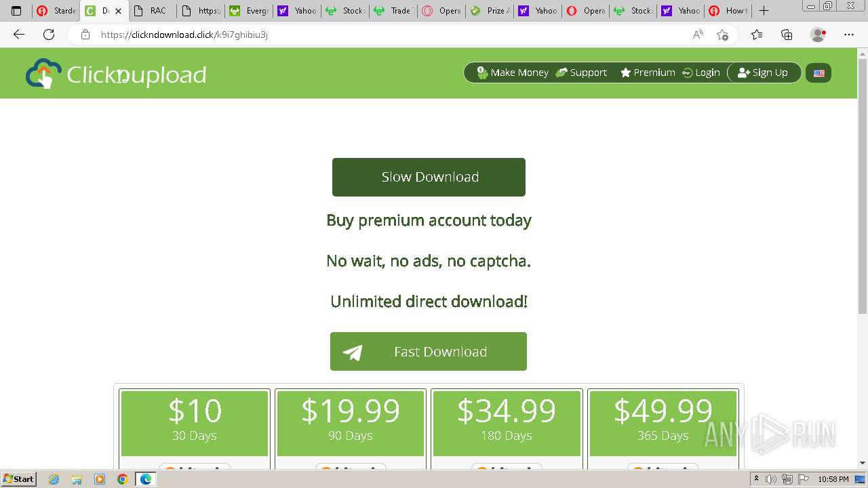Click the Edge taskbar icon
This screenshot has width=868, height=488.
pos(145,479)
